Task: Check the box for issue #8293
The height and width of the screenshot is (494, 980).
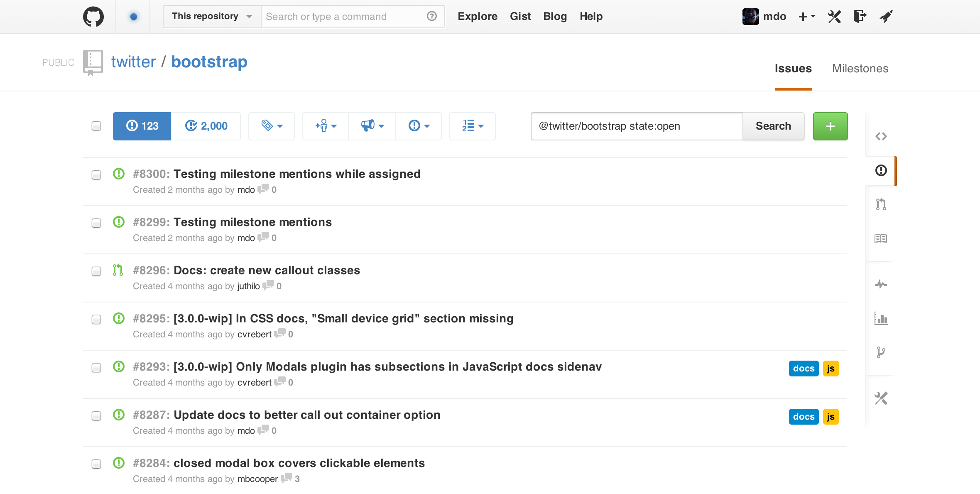Action: pyautogui.click(x=96, y=368)
